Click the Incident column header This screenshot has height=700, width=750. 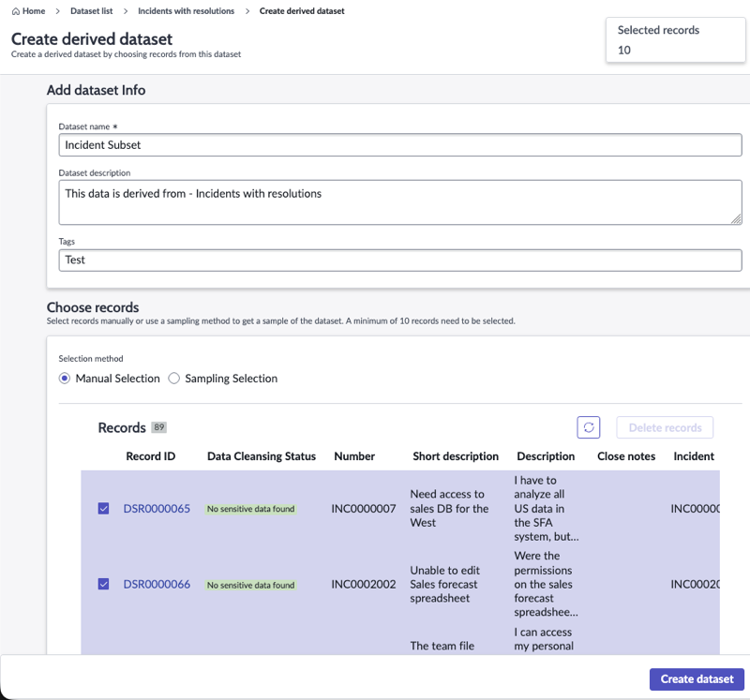(x=694, y=456)
